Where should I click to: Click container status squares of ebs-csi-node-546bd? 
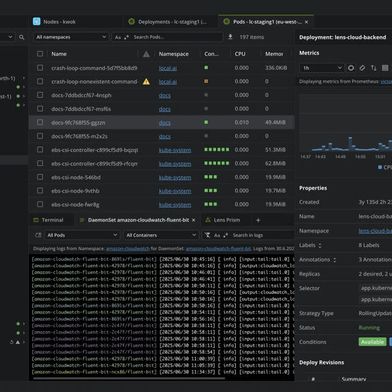point(211,177)
